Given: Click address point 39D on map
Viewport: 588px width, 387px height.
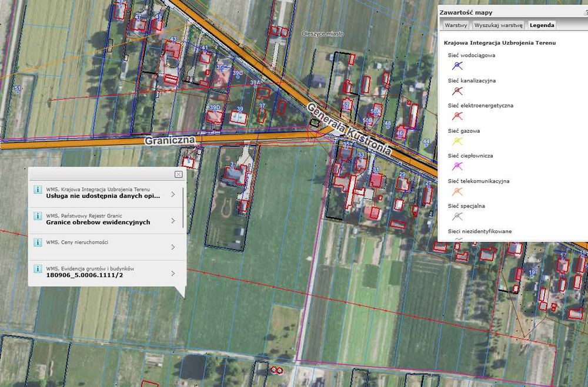Looking at the screenshot, I should tap(215, 107).
